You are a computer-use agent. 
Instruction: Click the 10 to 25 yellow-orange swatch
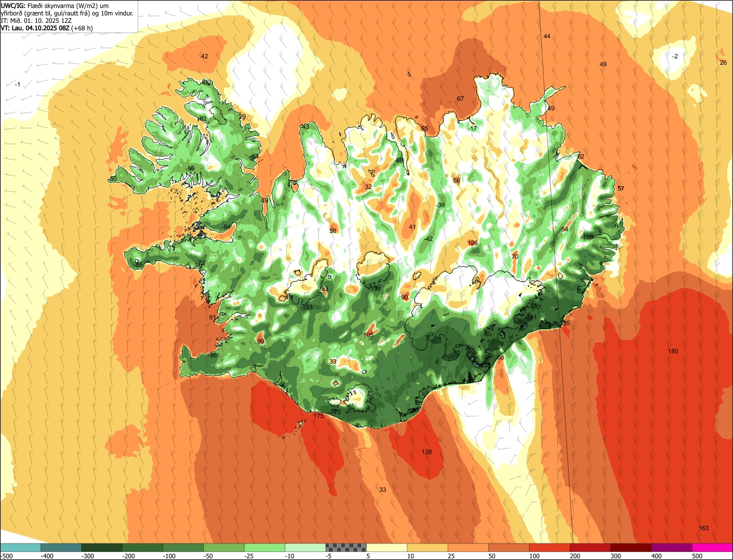point(427,547)
